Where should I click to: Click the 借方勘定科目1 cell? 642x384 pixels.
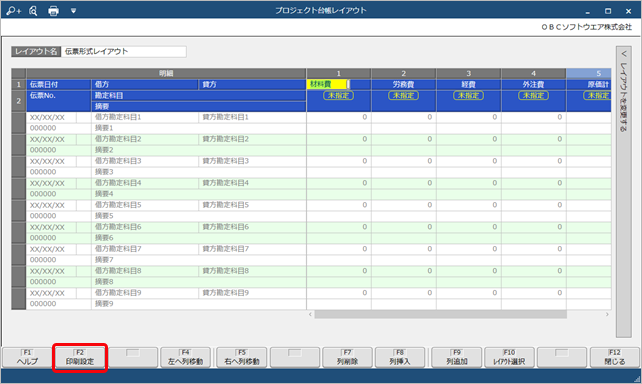[145, 117]
